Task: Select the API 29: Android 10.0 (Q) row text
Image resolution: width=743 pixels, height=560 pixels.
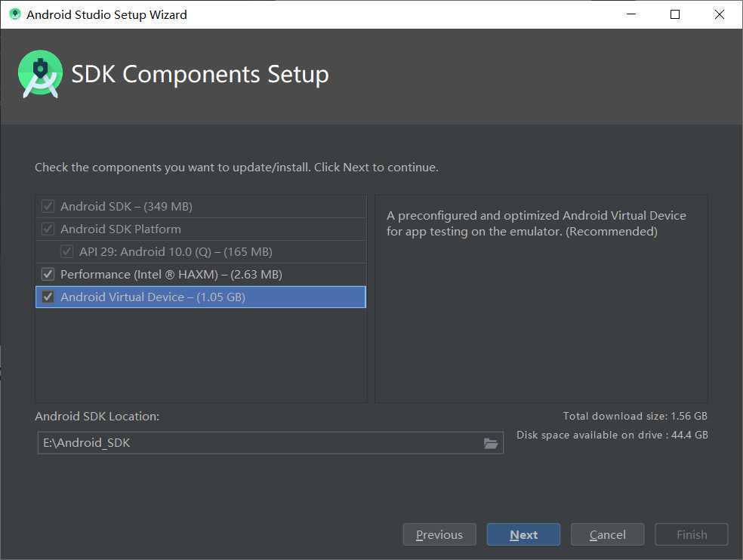Action: [176, 252]
